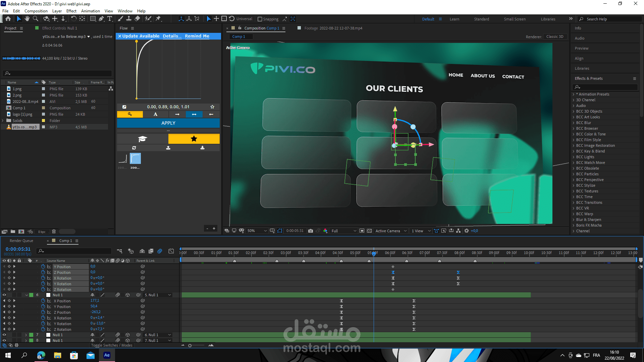Image resolution: width=644 pixels, height=362 pixels.
Task: Click the timeline zoom slider handle
Action: [190, 345]
